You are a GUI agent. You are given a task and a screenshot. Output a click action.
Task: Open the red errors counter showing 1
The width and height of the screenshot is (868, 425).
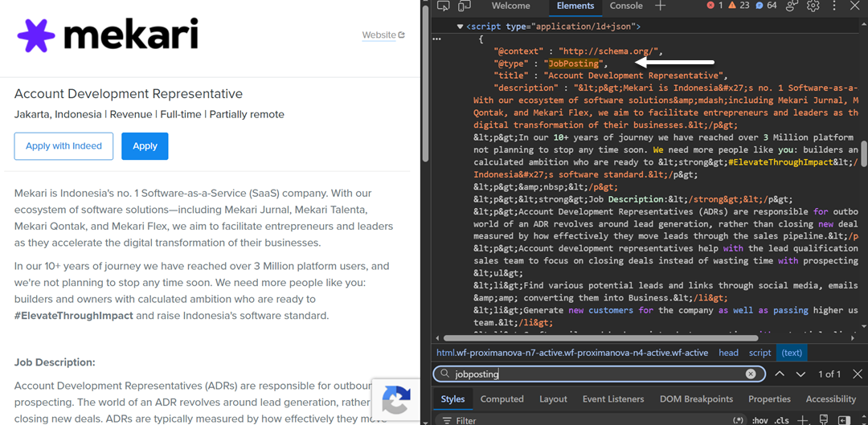tap(714, 6)
